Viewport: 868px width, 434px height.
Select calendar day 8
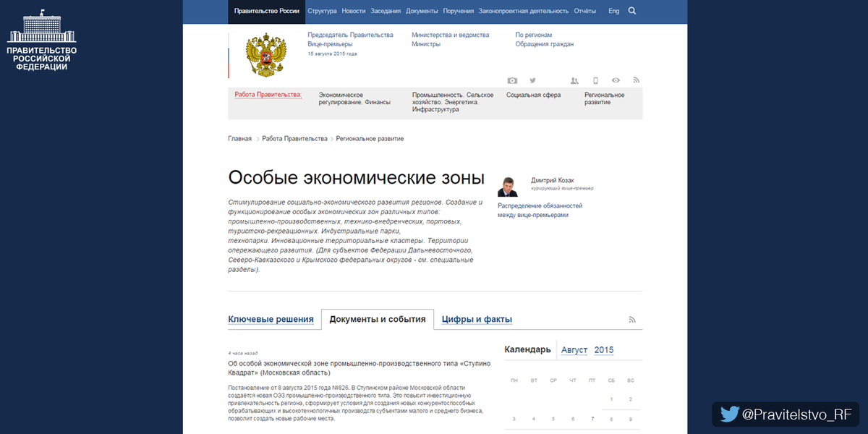pos(611,418)
